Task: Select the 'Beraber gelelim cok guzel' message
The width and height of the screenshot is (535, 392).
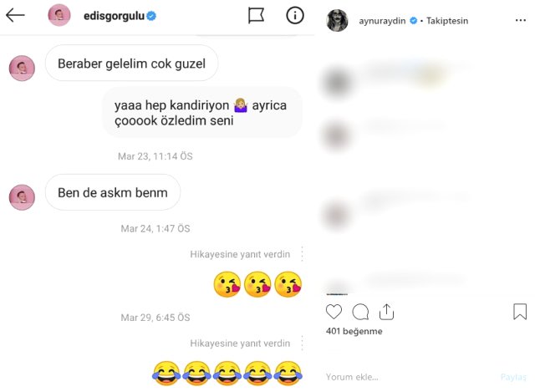Action: pos(131,64)
